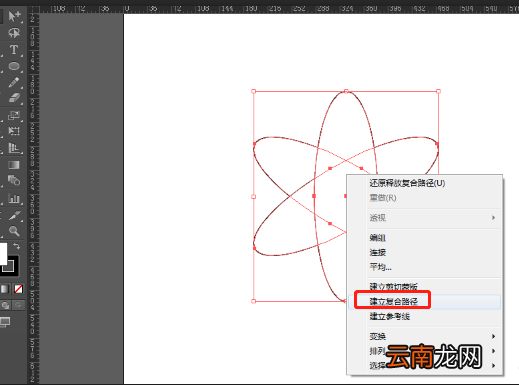Click the white Fill color box
519x385 pixels.
[3, 254]
